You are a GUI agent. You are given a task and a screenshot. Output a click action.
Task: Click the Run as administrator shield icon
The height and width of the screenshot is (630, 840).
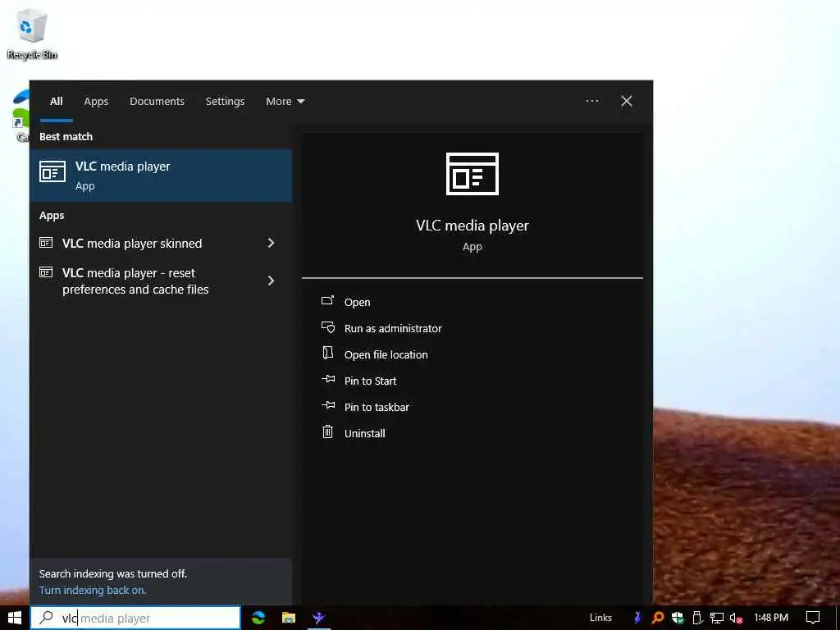[x=328, y=327]
